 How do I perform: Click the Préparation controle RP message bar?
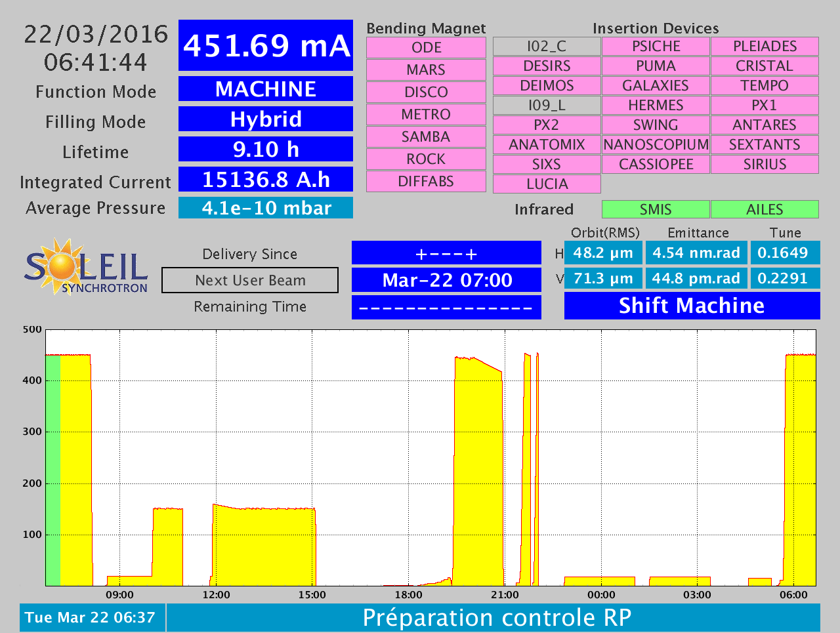click(493, 618)
